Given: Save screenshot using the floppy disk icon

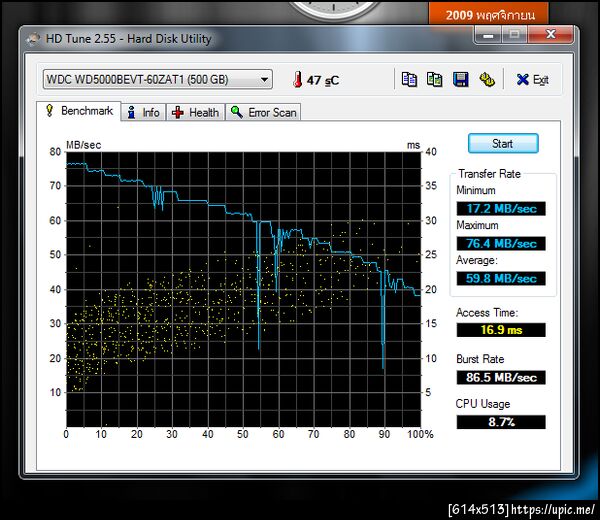Looking at the screenshot, I should click(x=461, y=80).
